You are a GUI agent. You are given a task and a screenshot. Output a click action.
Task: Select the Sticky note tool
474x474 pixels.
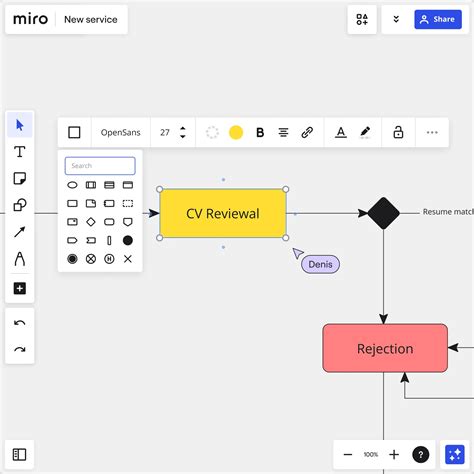20,178
